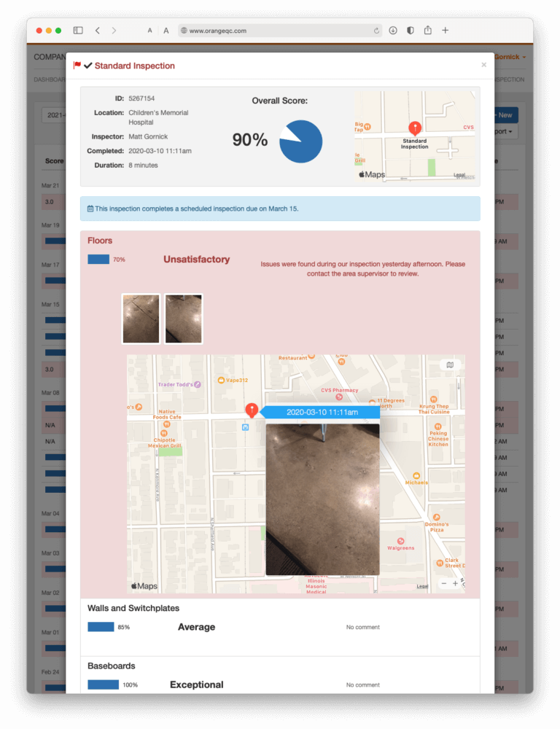Click the overall score pie chart
This screenshot has height=729, width=560.
[x=300, y=141]
